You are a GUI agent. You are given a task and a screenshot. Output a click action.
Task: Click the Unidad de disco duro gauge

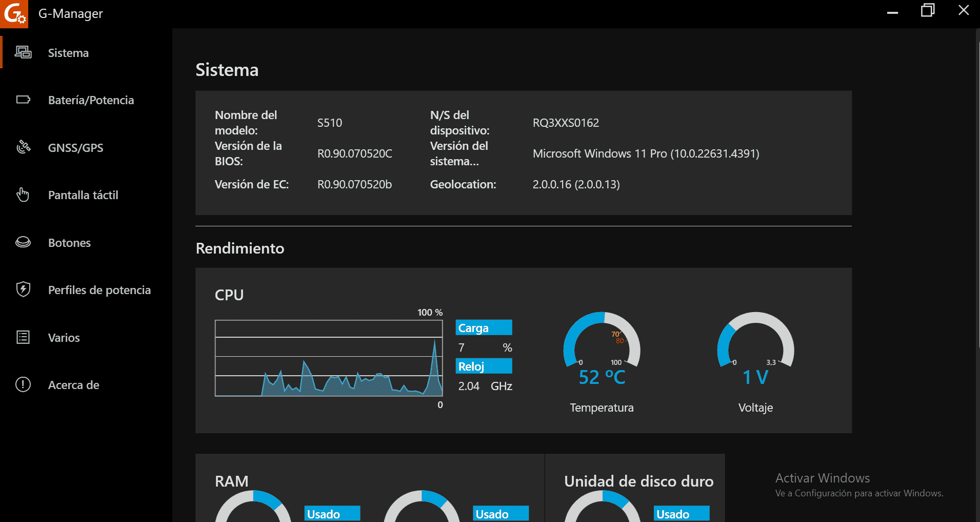coord(603,506)
